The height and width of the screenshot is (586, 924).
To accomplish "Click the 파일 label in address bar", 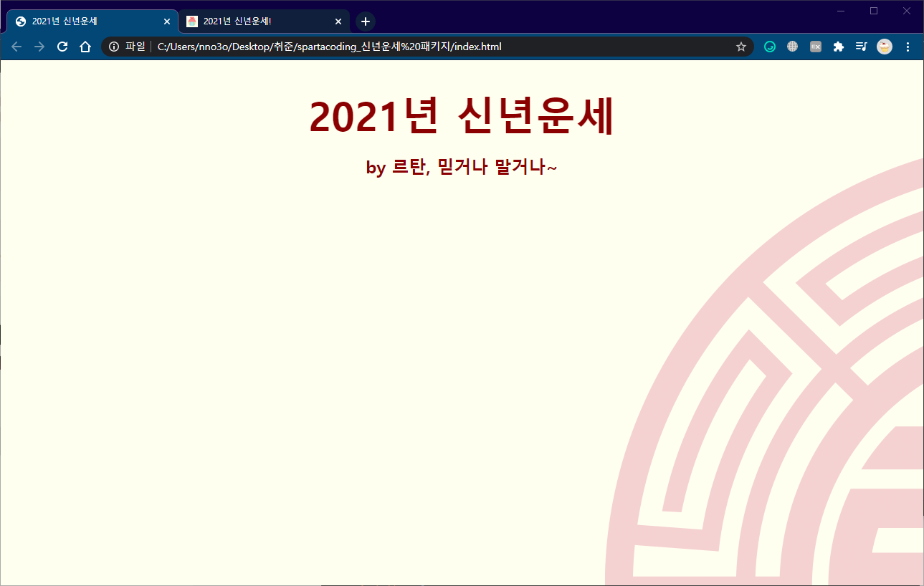I will click(135, 47).
